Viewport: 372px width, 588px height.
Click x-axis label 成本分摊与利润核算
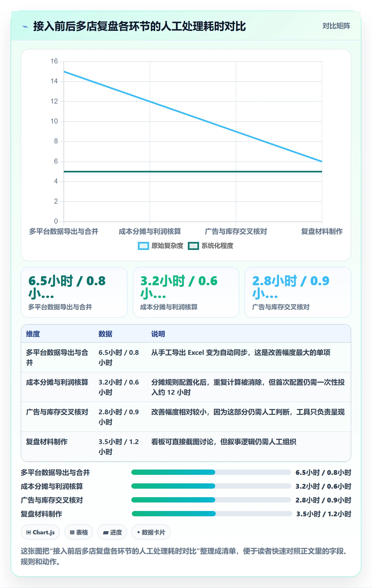150,231
